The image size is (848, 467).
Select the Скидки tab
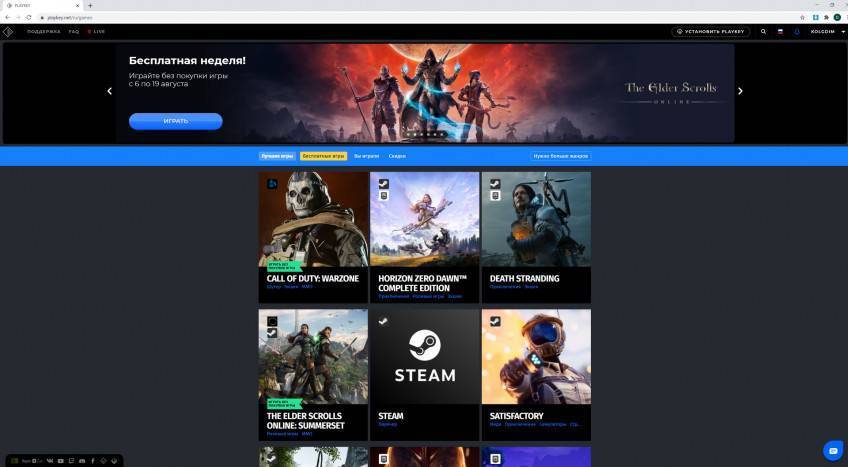(x=397, y=156)
